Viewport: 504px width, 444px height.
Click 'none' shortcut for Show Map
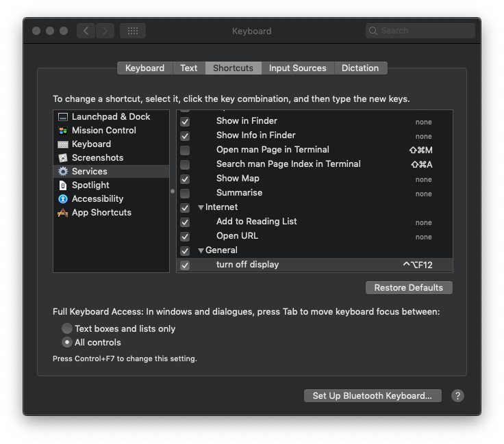point(424,179)
